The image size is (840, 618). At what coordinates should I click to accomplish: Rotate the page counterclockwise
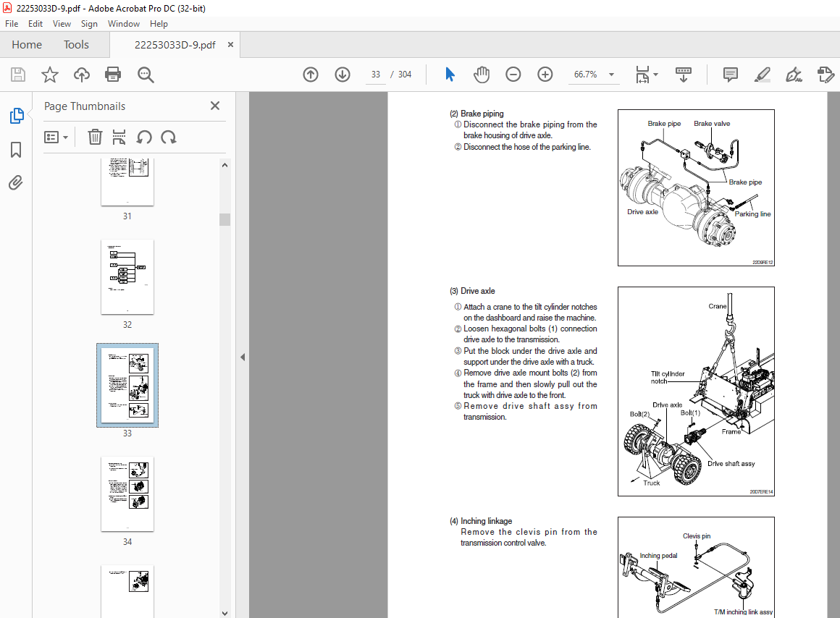(x=144, y=137)
